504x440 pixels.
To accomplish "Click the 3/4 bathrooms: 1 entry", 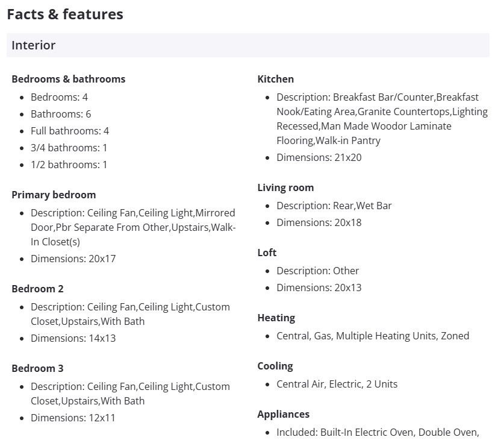I will [x=69, y=148].
